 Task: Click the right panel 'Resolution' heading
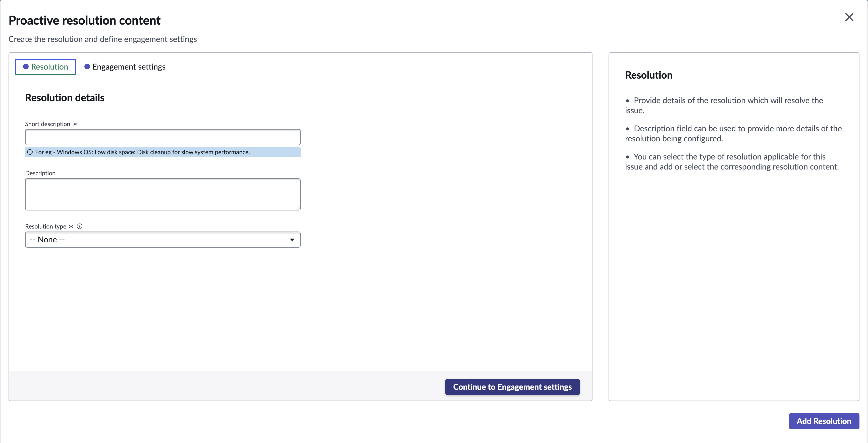(x=649, y=75)
